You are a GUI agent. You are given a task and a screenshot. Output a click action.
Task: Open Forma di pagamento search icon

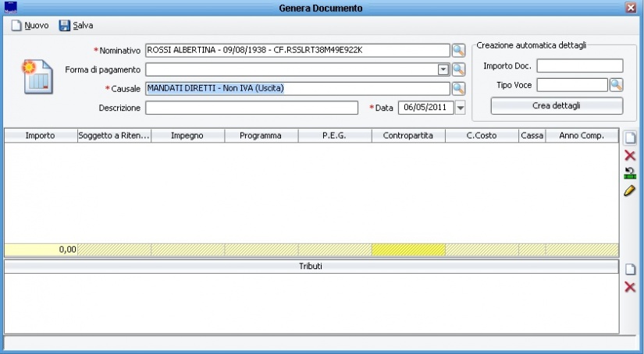458,69
